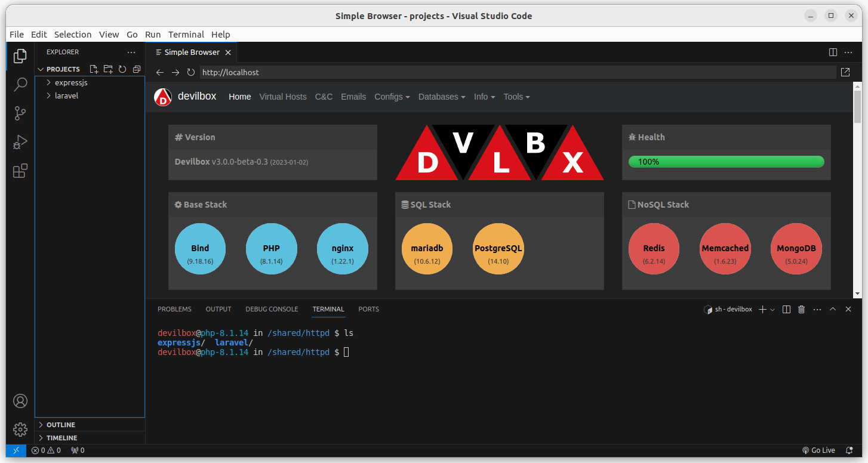
Task: Open the Virtual Hosts page
Action: click(x=282, y=96)
